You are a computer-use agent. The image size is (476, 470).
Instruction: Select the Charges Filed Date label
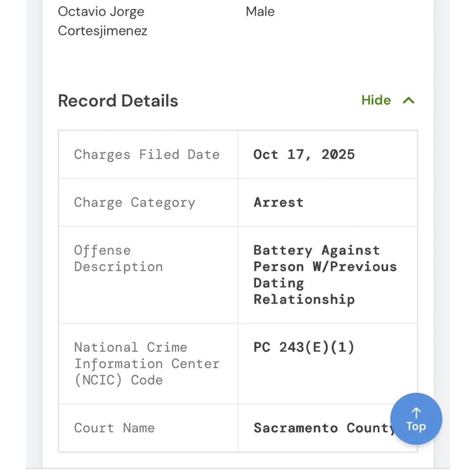pyautogui.click(x=147, y=155)
